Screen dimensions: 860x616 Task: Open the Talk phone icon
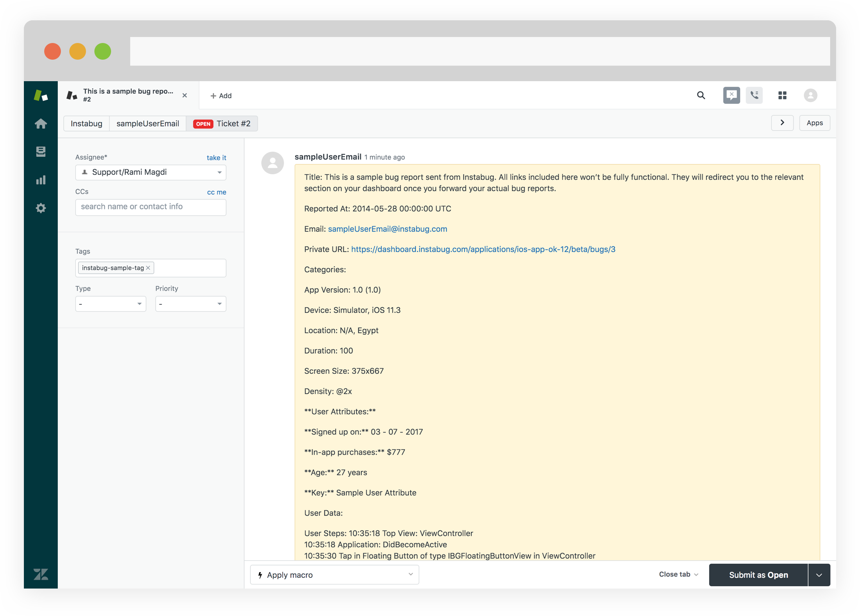pyautogui.click(x=754, y=95)
